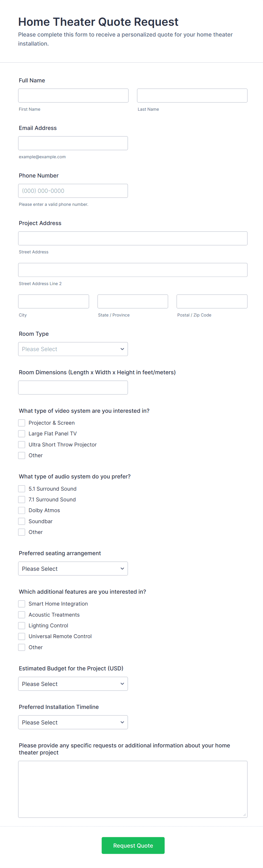This screenshot has width=263, height=868.
Task: Check the Dolby Atmos option
Action: coord(21,510)
